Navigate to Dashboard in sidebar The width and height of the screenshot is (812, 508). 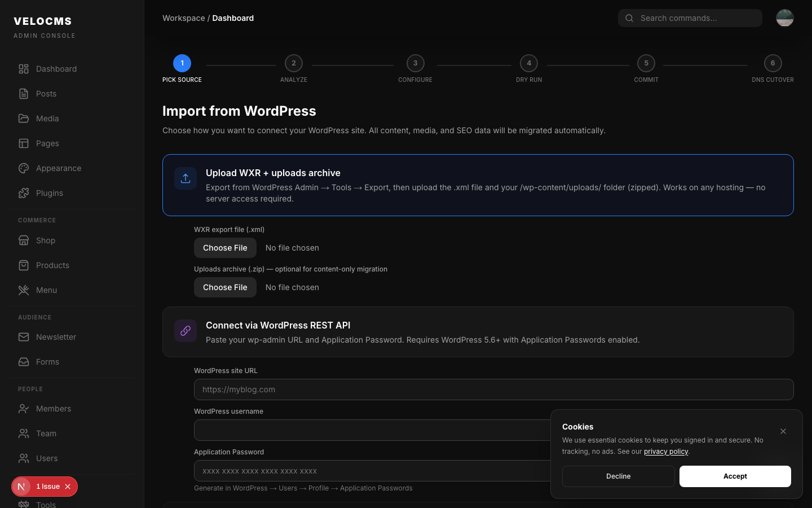click(56, 69)
